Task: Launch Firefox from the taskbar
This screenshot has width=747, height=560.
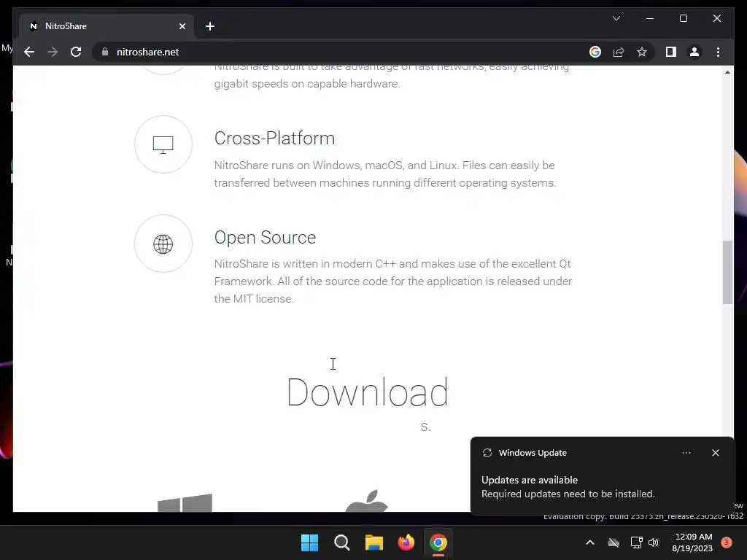Action: 406,542
